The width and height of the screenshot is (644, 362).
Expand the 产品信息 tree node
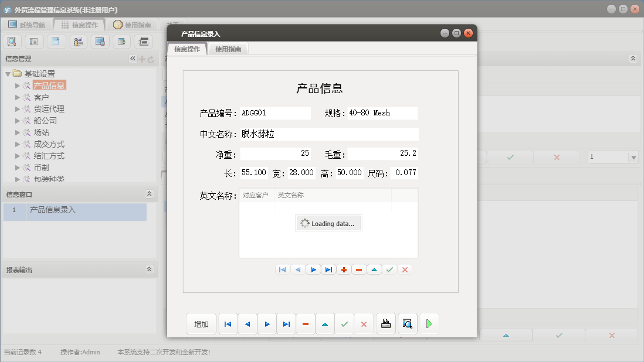click(16, 86)
